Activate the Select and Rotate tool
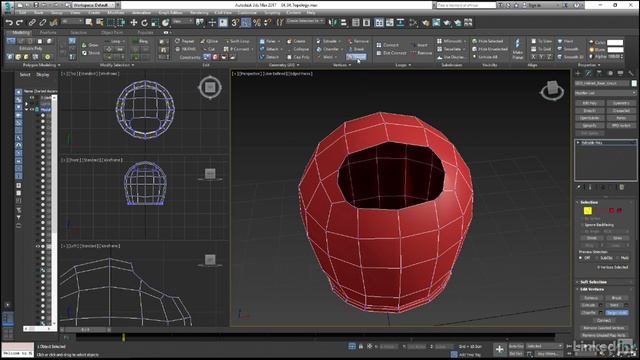640x360 pixels. click(x=144, y=23)
